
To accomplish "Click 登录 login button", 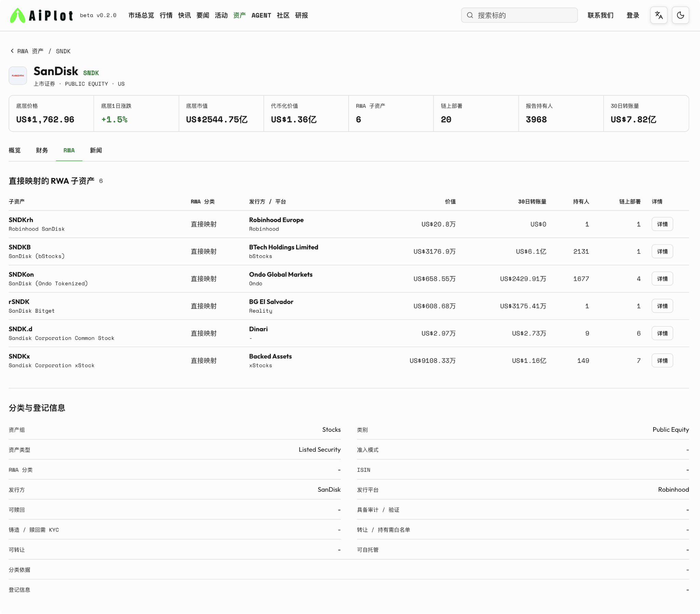I will (x=633, y=15).
